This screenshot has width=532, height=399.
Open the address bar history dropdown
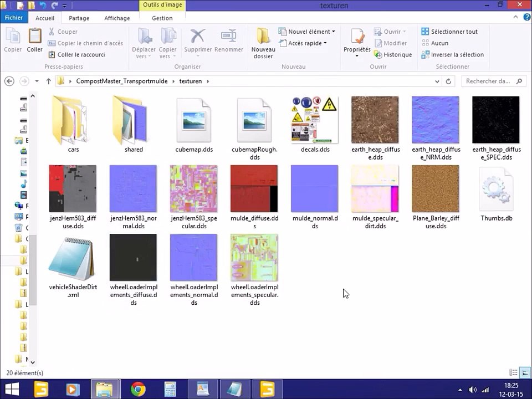pyautogui.click(x=436, y=81)
